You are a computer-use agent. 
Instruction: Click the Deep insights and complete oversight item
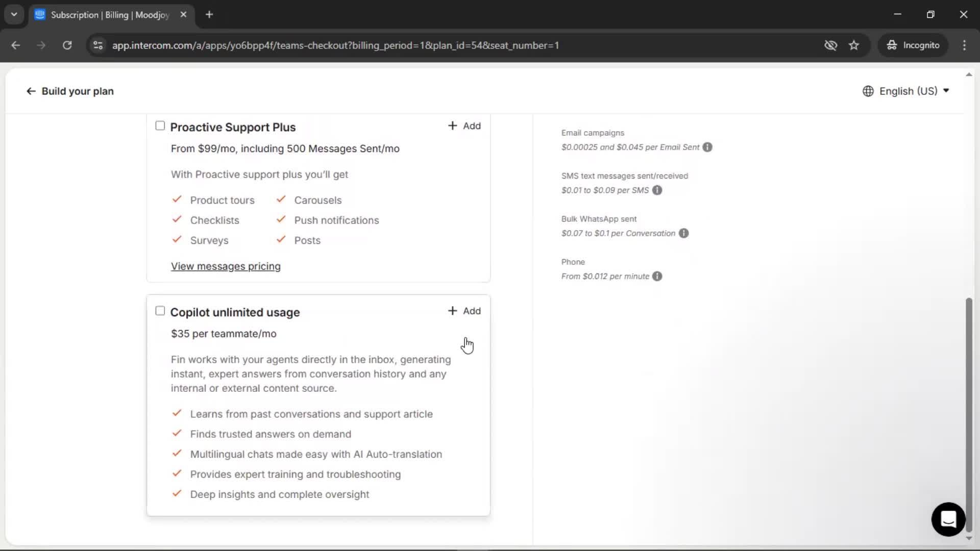coord(280,494)
